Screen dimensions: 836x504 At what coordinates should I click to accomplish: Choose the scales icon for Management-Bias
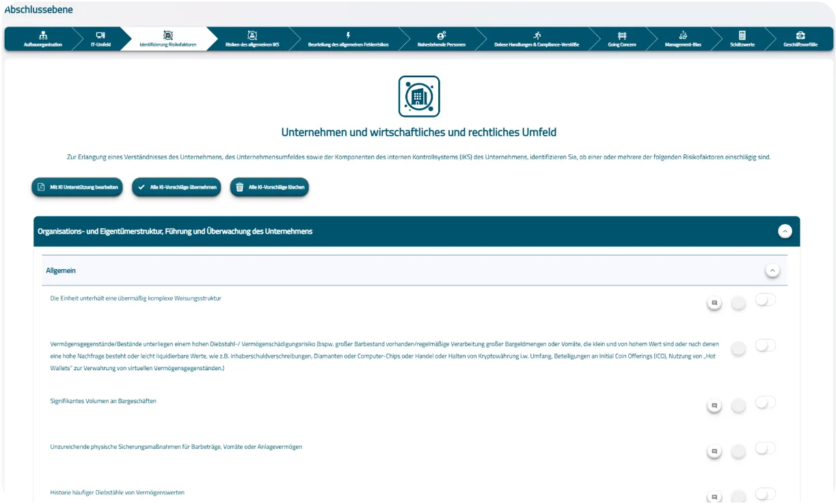(683, 35)
